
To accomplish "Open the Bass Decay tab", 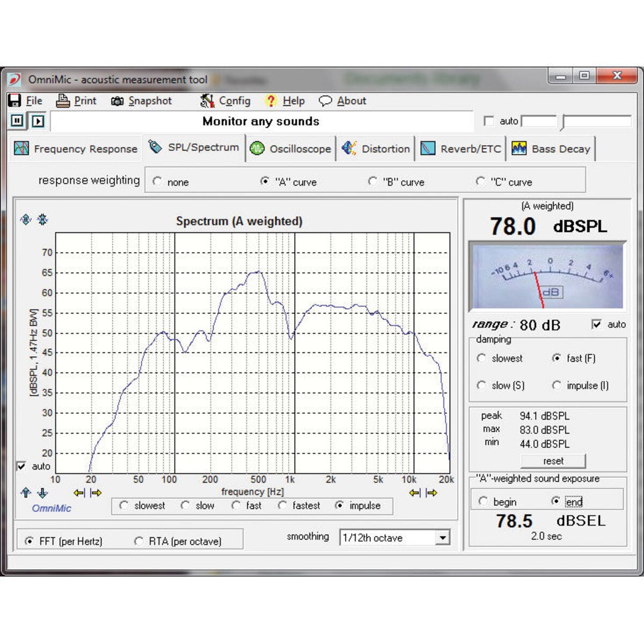I will pyautogui.click(x=551, y=149).
